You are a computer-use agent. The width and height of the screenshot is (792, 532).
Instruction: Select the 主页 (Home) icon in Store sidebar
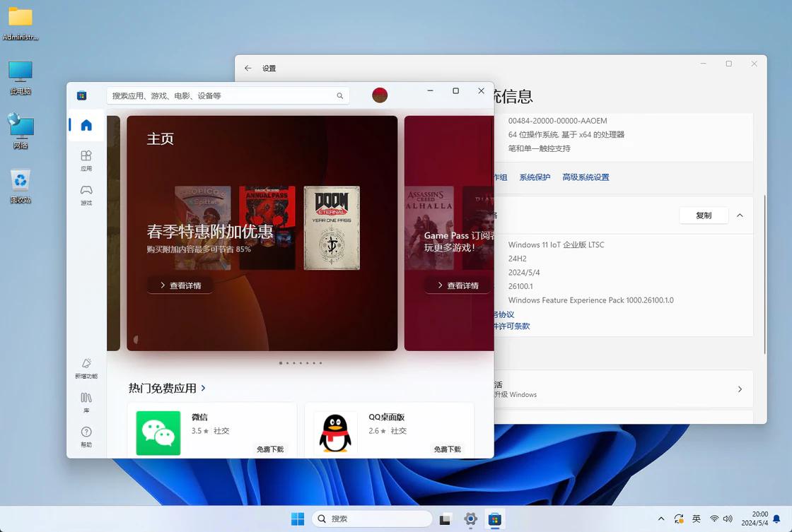tap(86, 124)
